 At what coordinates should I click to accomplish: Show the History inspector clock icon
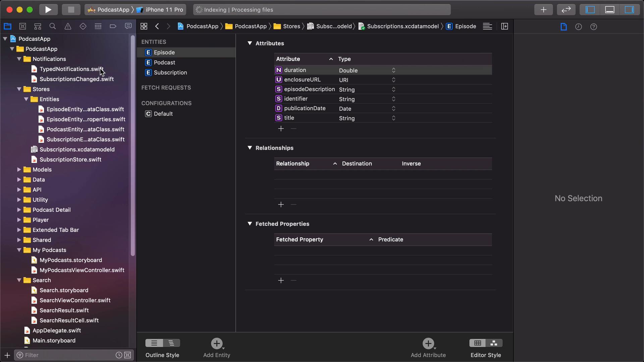pos(578,26)
